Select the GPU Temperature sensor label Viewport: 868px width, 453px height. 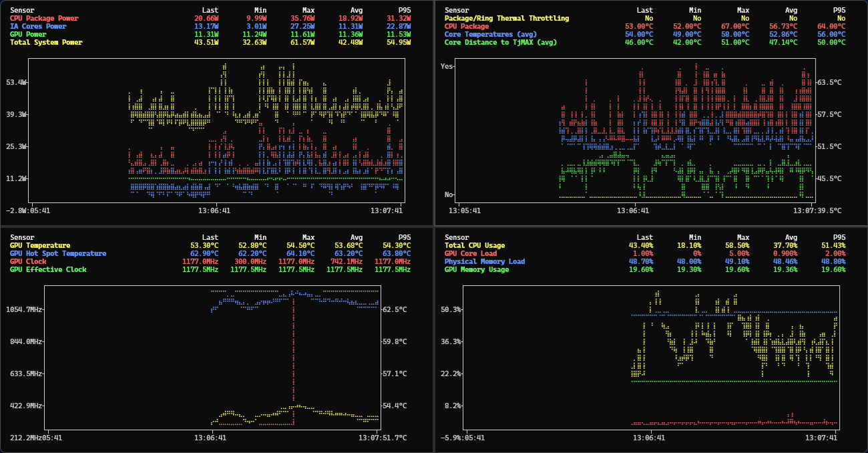(40, 245)
